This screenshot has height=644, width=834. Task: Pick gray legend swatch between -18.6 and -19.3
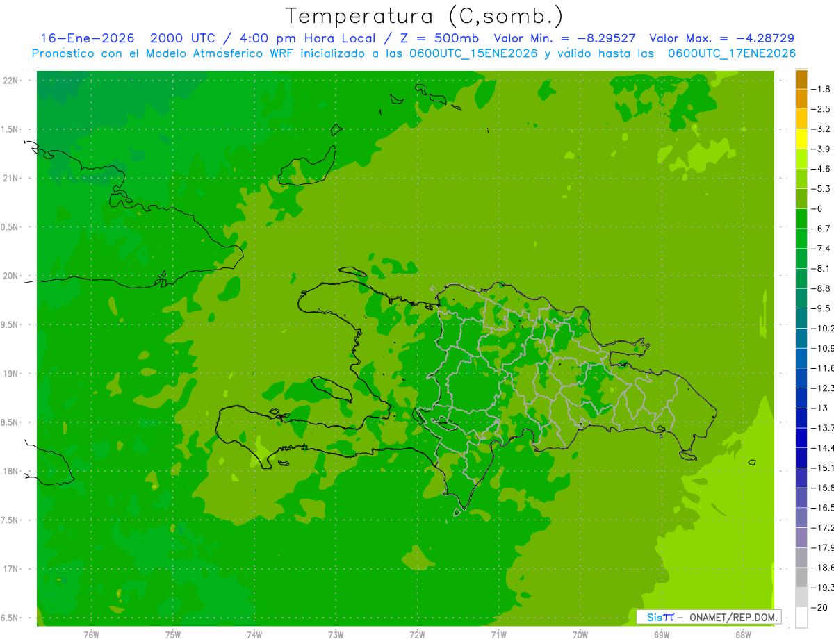(x=801, y=577)
